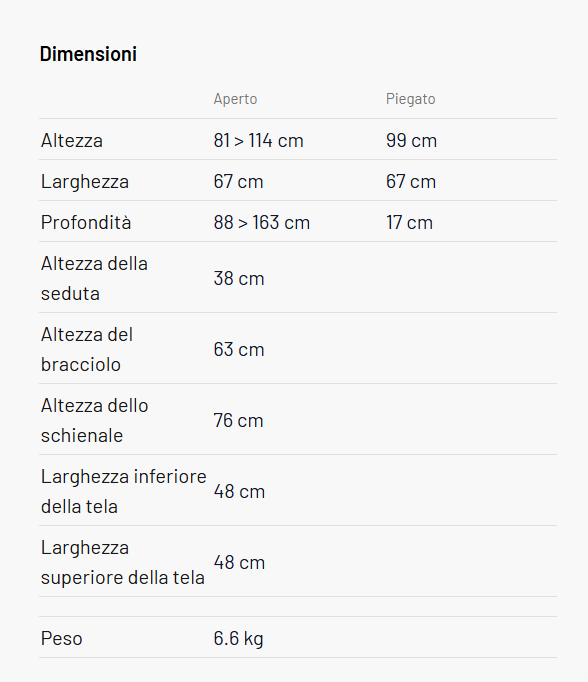Click the Altezza dello schienale label
Screen dimensions: 588x682
tap(94, 420)
